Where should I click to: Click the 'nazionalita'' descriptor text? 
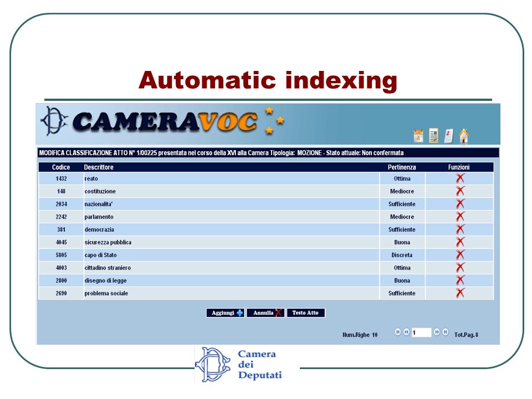pos(99,204)
